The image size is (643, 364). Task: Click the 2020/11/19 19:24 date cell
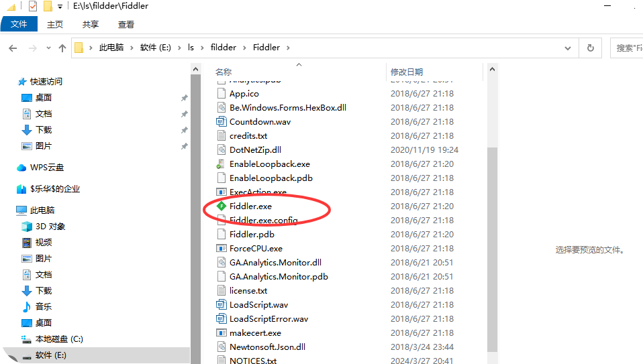pyautogui.click(x=424, y=150)
